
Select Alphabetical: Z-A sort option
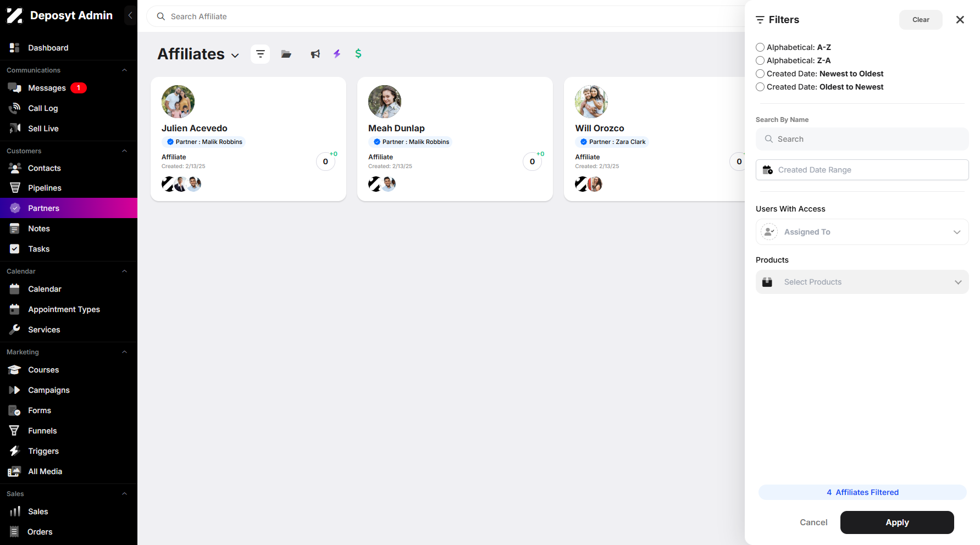click(x=760, y=60)
